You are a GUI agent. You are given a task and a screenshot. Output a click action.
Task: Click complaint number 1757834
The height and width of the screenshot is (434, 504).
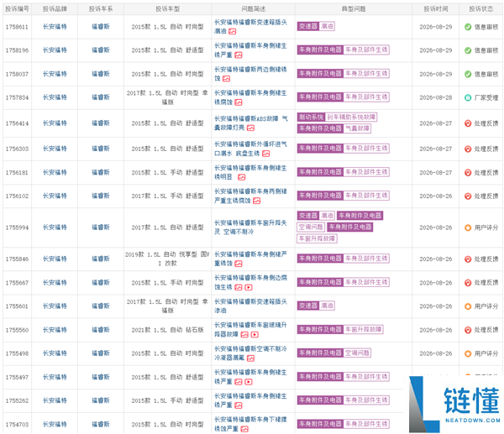[x=17, y=97]
